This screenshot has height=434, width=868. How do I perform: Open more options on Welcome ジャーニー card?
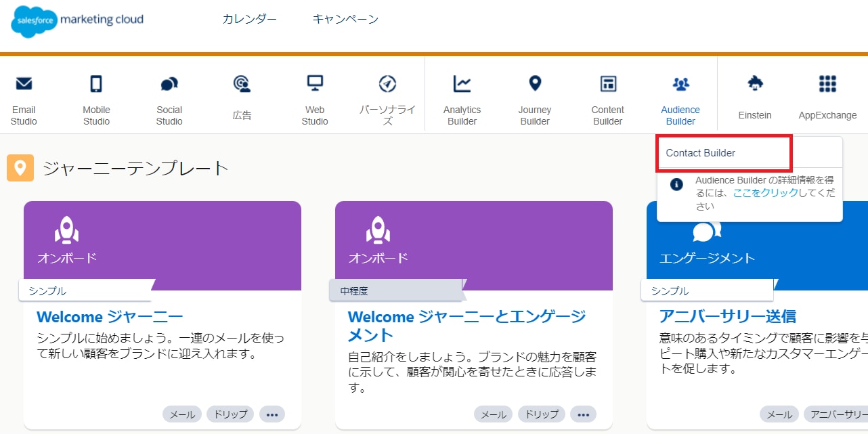[272, 414]
